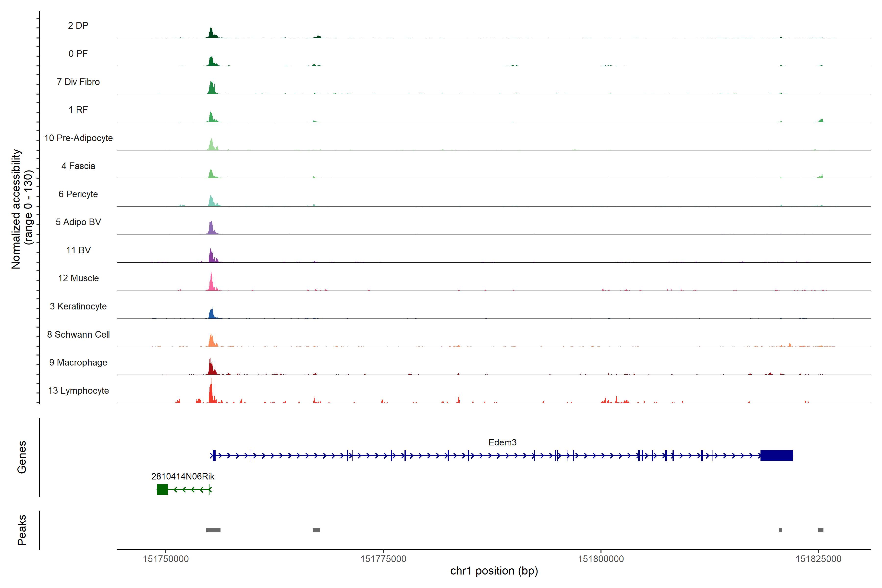
Task: Click the smallest gray peak marker
Action: [780, 530]
